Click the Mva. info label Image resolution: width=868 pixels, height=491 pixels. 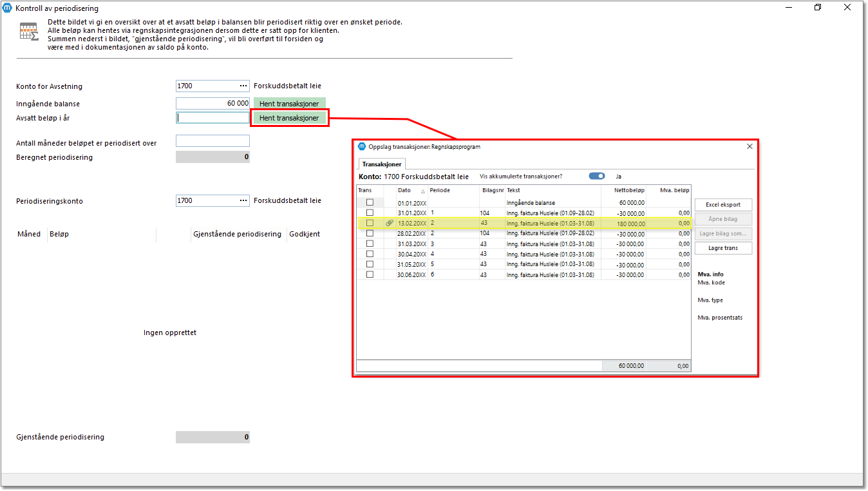click(x=710, y=274)
